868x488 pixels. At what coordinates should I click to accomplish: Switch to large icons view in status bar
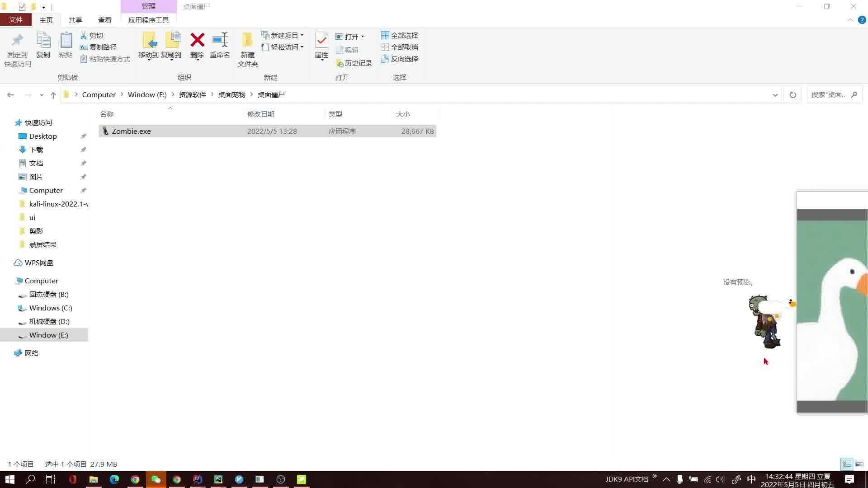click(x=859, y=464)
